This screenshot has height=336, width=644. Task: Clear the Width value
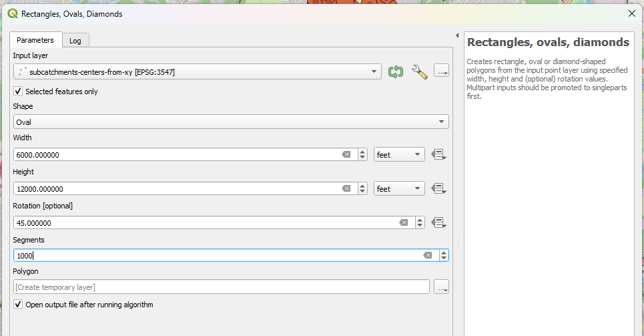346,154
